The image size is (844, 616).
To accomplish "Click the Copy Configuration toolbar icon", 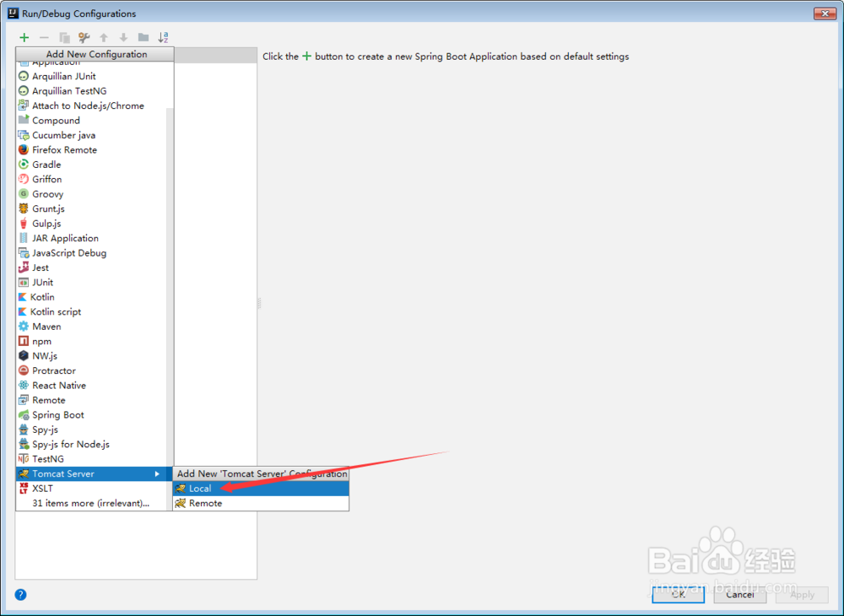I will (x=65, y=38).
